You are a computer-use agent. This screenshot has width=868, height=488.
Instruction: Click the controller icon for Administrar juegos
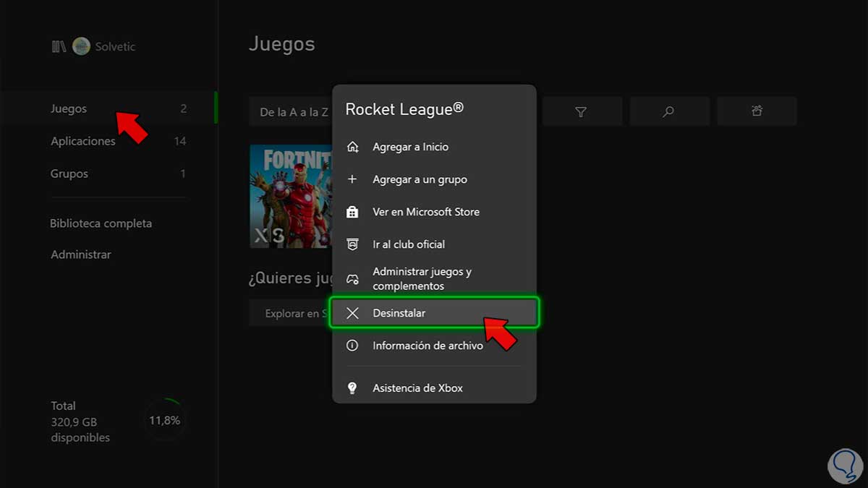352,279
